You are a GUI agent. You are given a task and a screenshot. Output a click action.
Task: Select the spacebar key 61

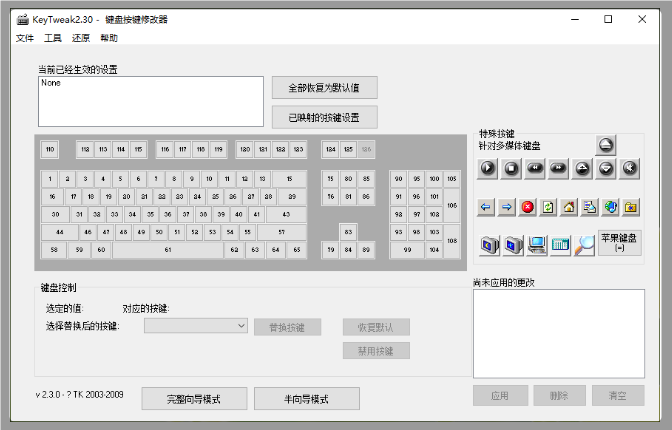click(x=168, y=250)
